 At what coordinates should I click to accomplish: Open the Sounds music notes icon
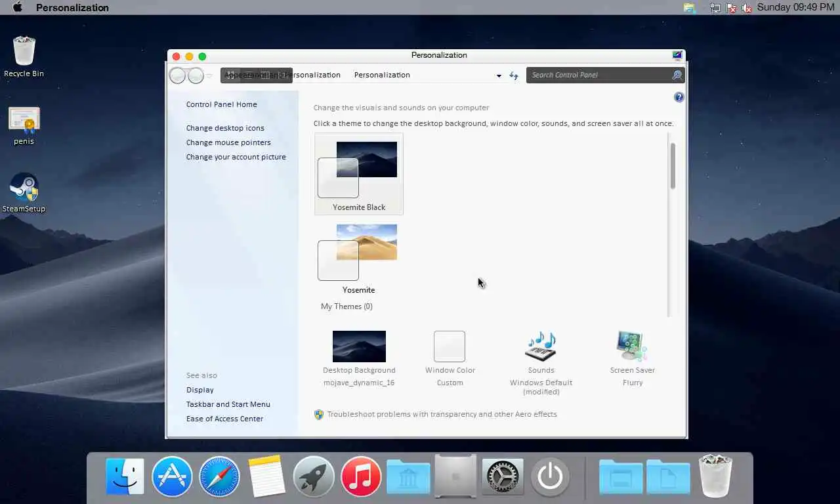tap(541, 346)
